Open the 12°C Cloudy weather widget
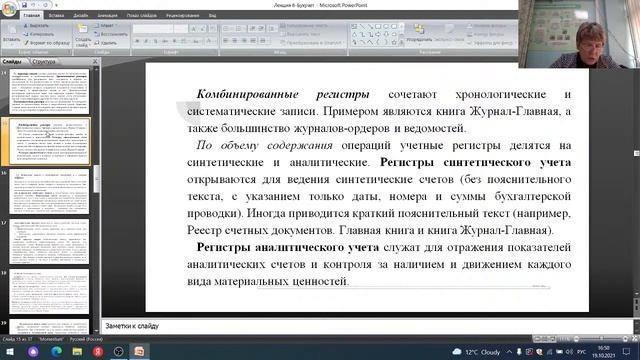640x360 pixels. 476,352
